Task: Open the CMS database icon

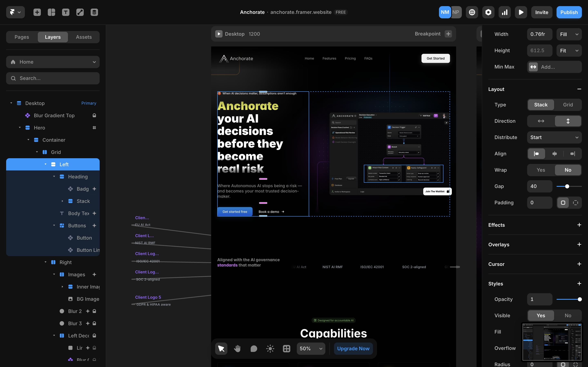Action: click(x=94, y=12)
